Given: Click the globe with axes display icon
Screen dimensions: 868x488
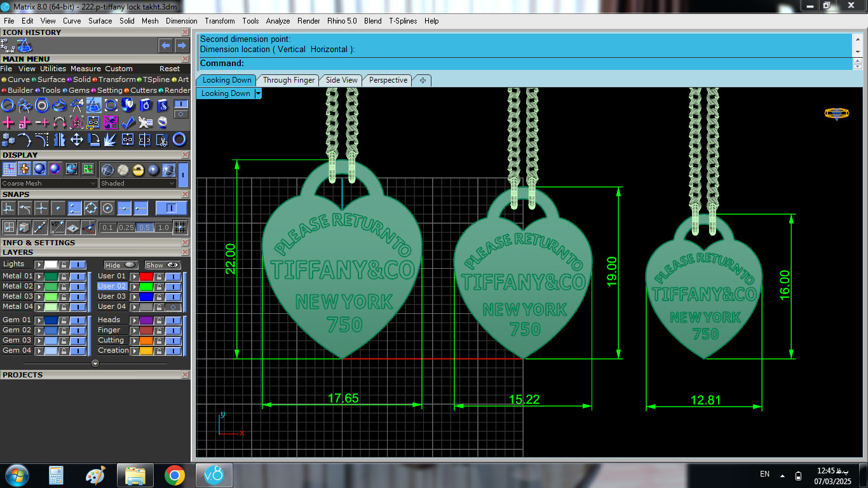Looking at the screenshot, I should pyautogui.click(x=71, y=169).
